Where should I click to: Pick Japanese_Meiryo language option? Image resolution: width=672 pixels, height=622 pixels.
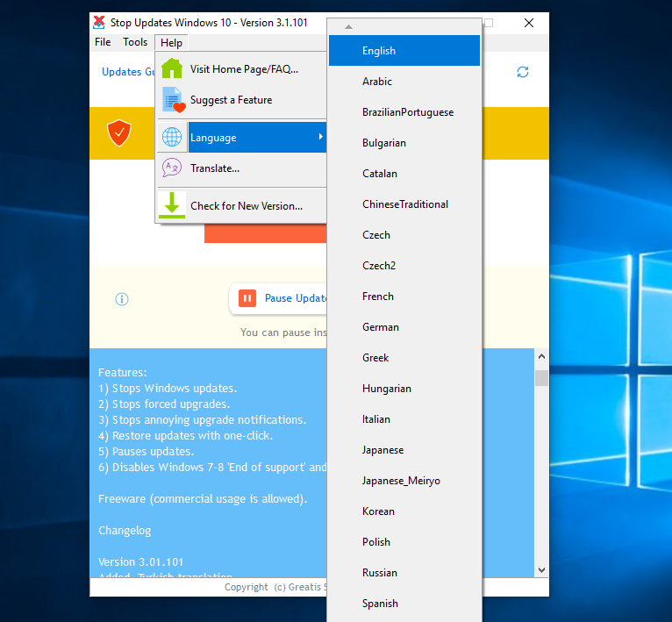pos(401,481)
